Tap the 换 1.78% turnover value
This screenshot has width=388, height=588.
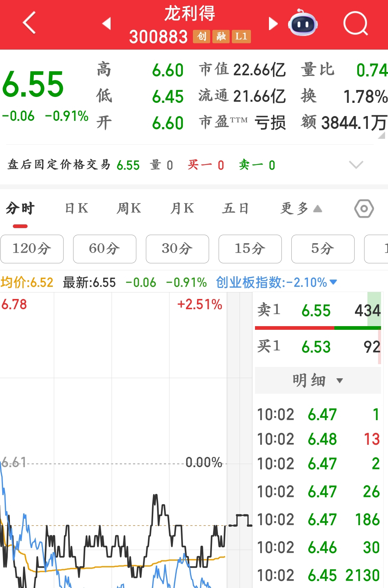click(365, 97)
